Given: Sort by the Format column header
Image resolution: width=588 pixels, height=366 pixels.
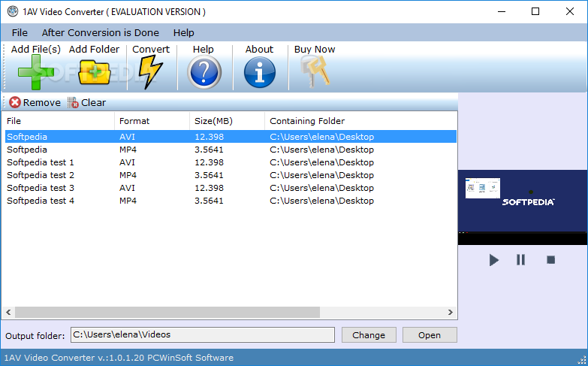Looking at the screenshot, I should coord(152,121).
